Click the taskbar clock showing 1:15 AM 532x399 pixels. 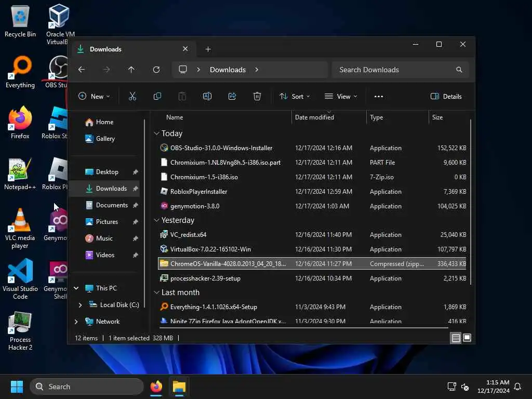[494, 387]
